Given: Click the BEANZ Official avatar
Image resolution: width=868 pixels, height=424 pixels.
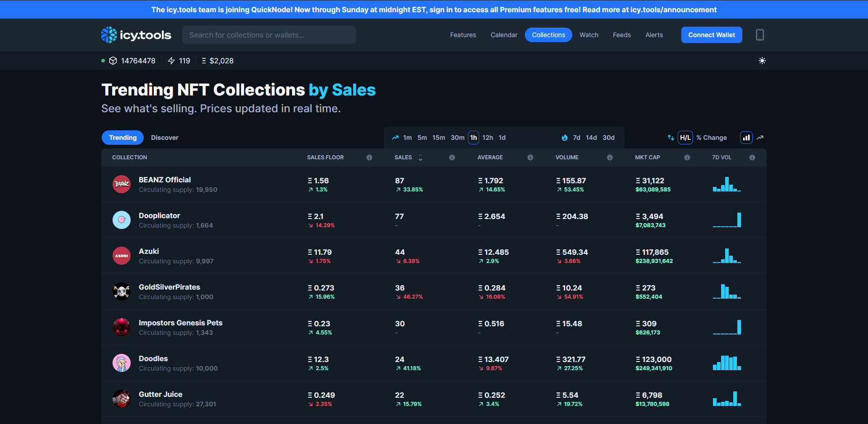Looking at the screenshot, I should coord(122,184).
